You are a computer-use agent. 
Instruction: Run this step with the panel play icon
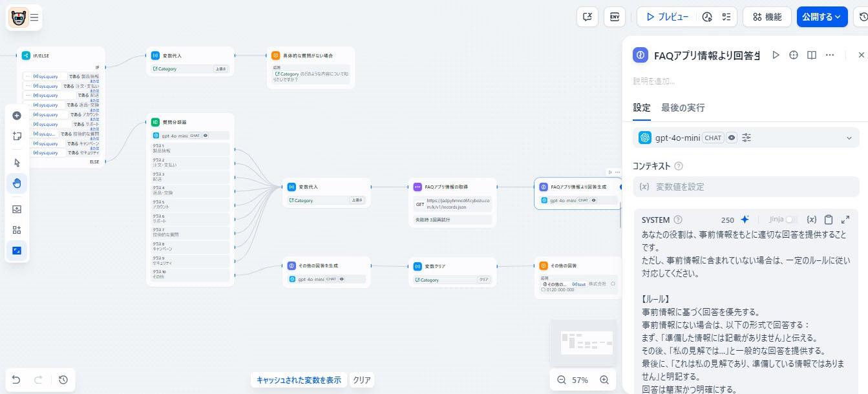(x=776, y=56)
